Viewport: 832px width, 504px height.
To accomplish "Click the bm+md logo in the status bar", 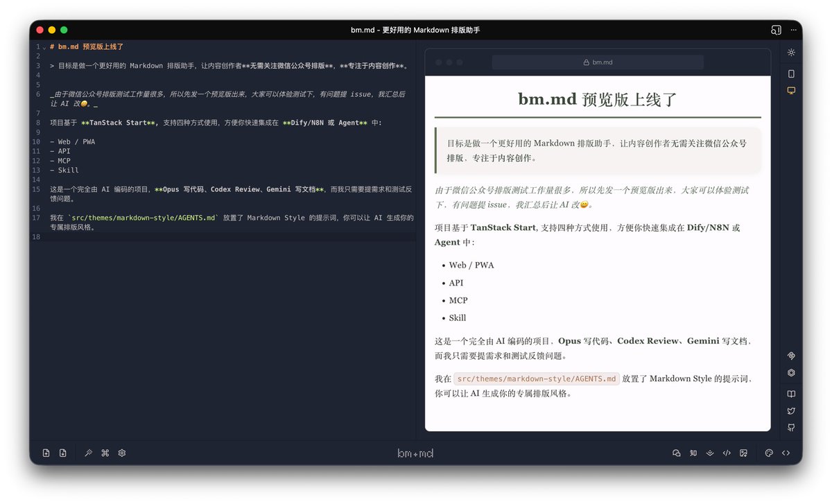I will coord(414,453).
